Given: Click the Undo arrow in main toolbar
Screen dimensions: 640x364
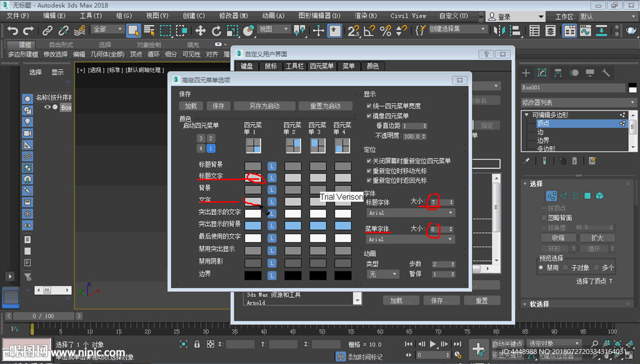Looking at the screenshot, I should coord(12,30).
